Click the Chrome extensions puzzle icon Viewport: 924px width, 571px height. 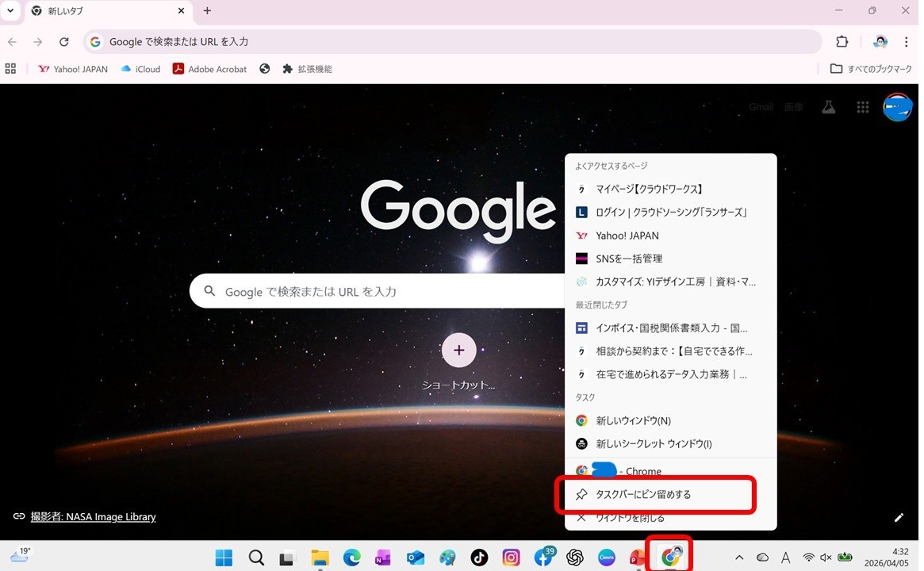[842, 42]
